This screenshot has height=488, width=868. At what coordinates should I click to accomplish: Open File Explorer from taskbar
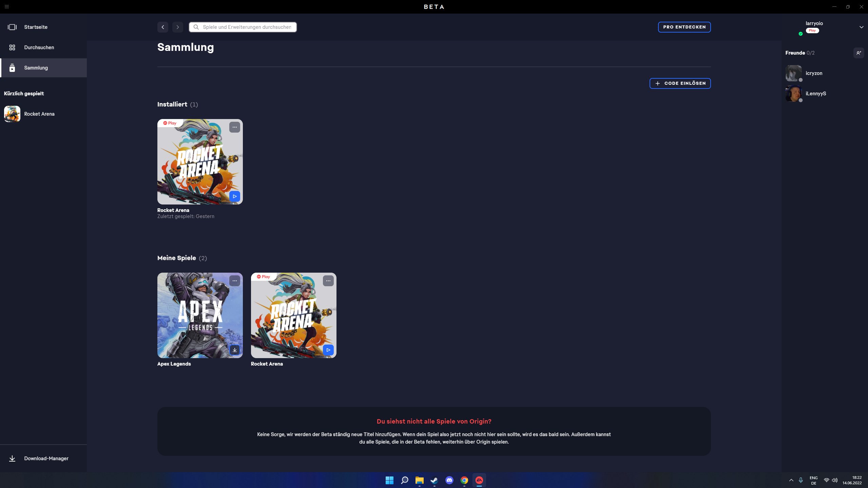(x=419, y=481)
